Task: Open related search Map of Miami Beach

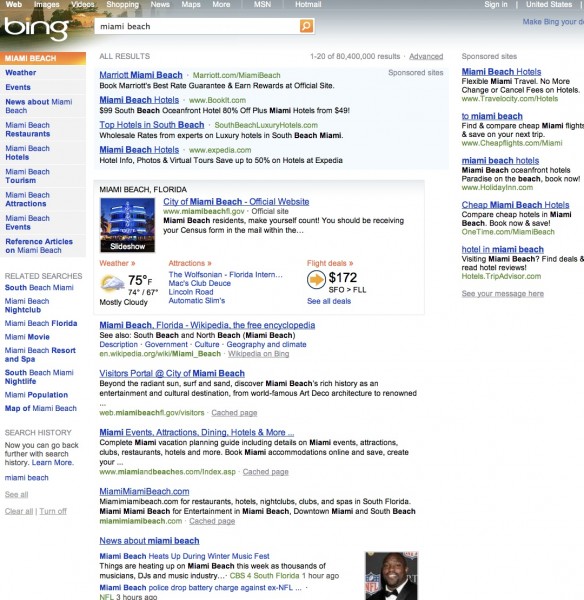Action: tap(41, 409)
